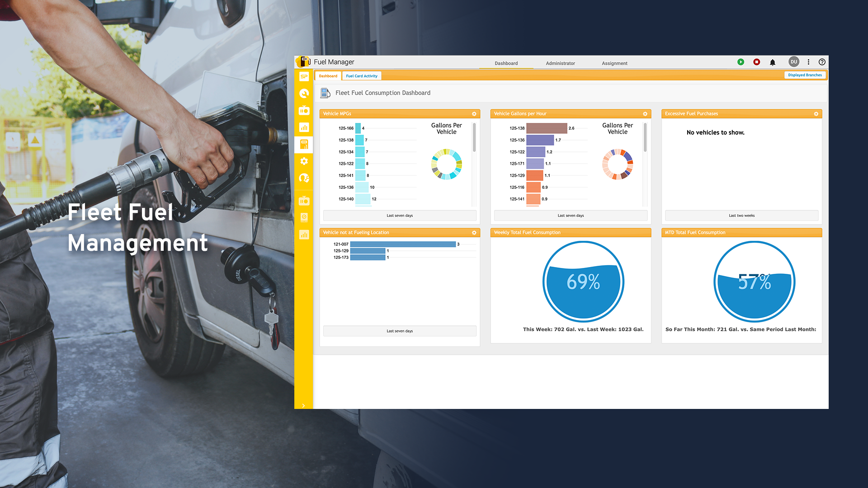Select the camera icon near the top sidebar
Screen dimensions: 868x488
tap(304, 110)
